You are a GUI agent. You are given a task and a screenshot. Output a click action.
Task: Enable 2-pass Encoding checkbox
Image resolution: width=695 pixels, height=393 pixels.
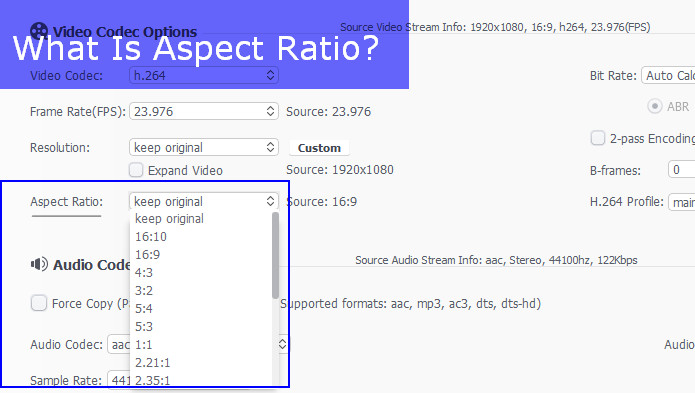597,138
